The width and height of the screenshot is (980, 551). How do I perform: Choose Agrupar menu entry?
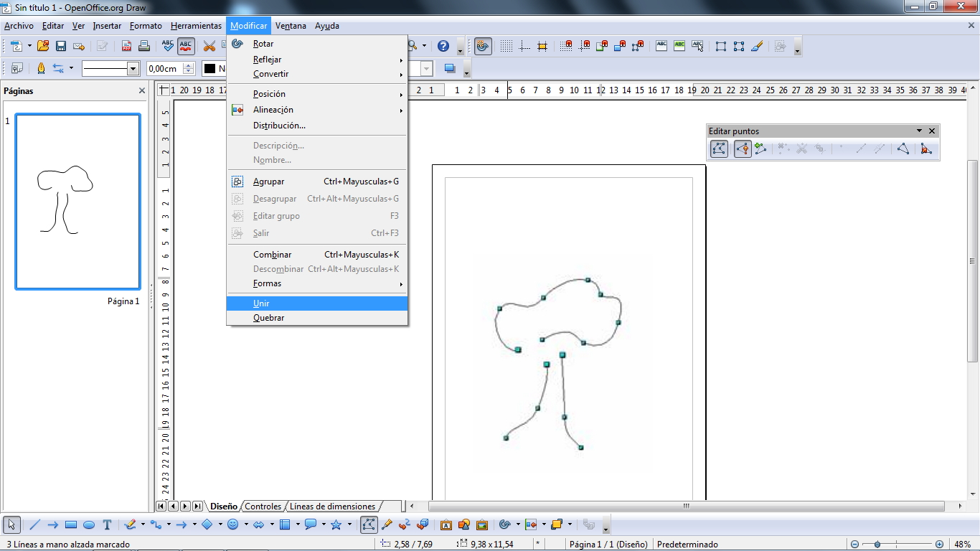[317, 182]
